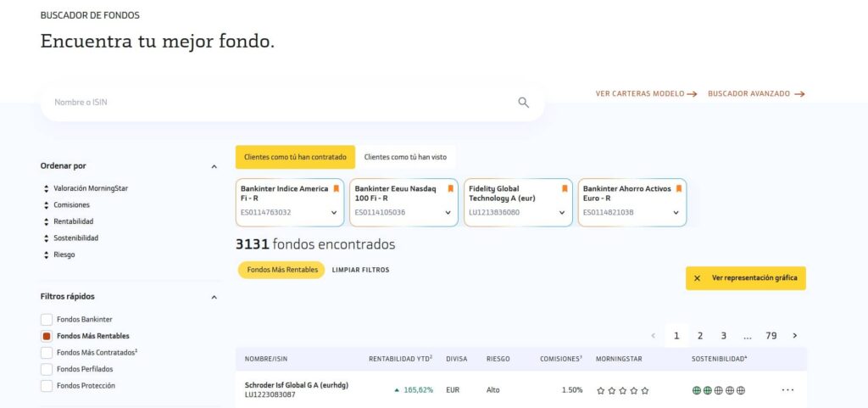Select the Clientes como tú han contratado tab
Screen dimensions: 868x408
click(295, 157)
